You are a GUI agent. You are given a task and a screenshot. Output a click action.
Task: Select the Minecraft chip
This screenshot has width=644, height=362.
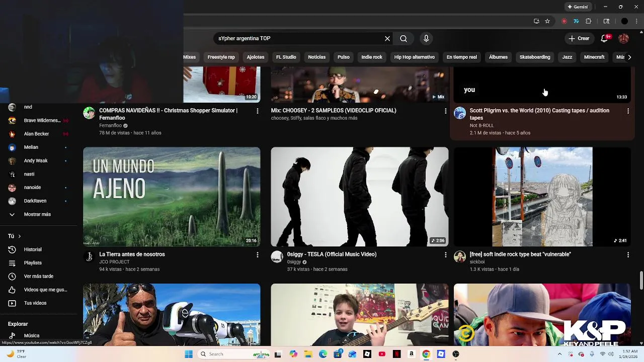(594, 57)
